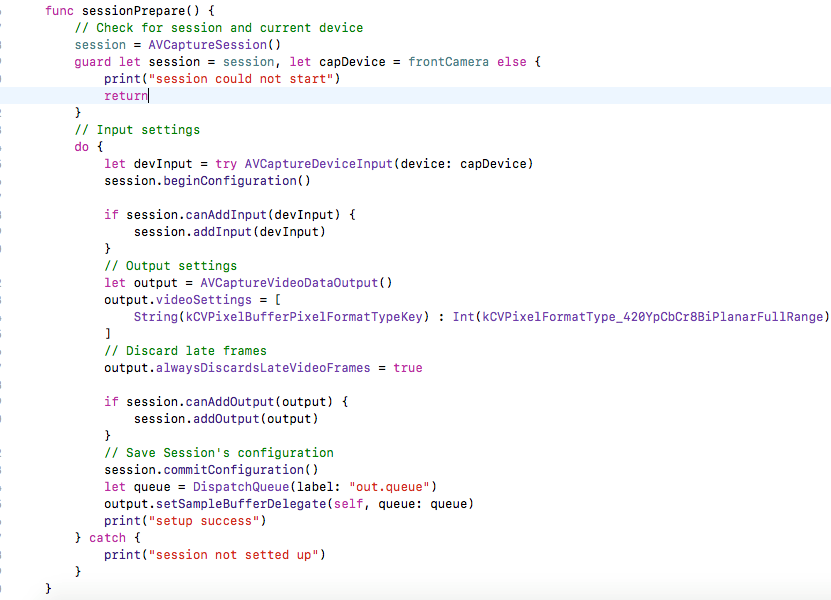
Task: Place cursor at the return statement
Action: 125,96
